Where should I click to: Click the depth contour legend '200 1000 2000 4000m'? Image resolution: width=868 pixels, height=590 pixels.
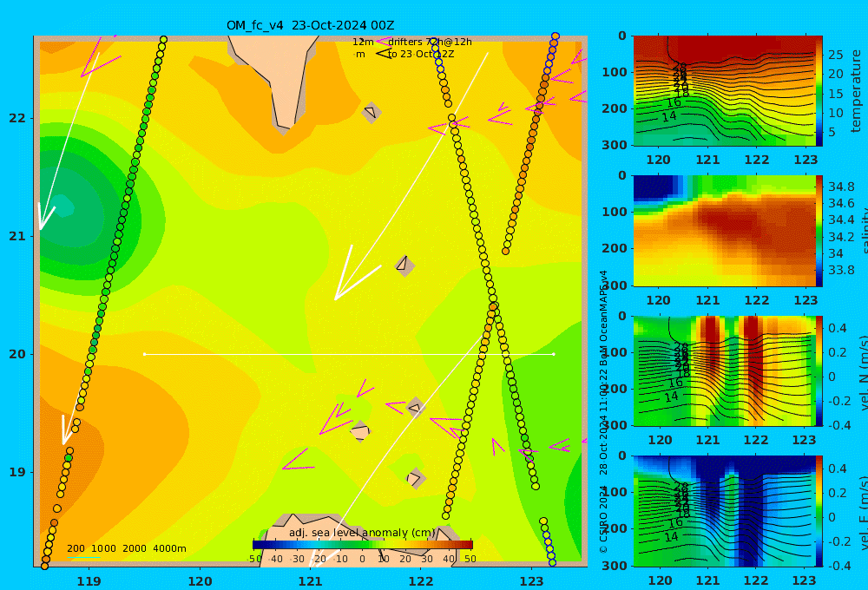(x=126, y=548)
